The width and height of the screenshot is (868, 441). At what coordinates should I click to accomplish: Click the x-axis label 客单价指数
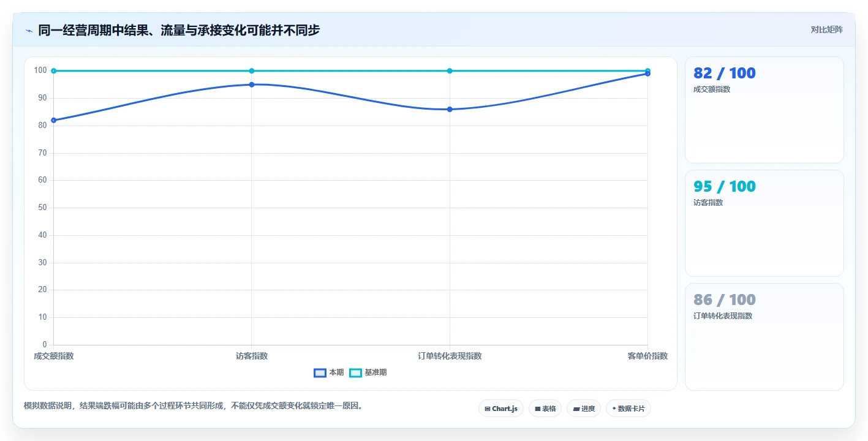click(x=647, y=356)
